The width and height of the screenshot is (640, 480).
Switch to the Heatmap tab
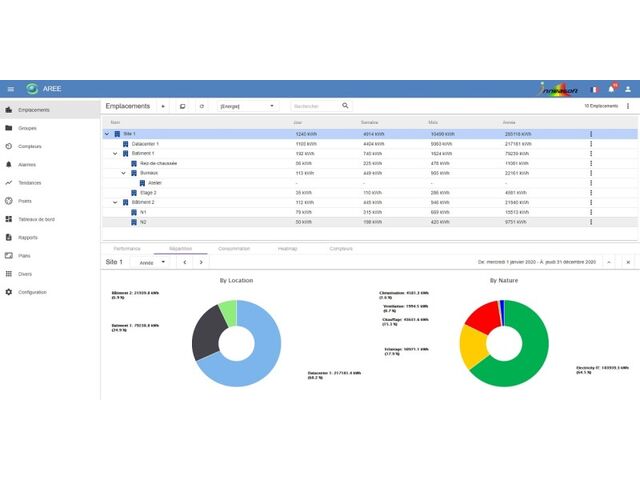pos(288,247)
